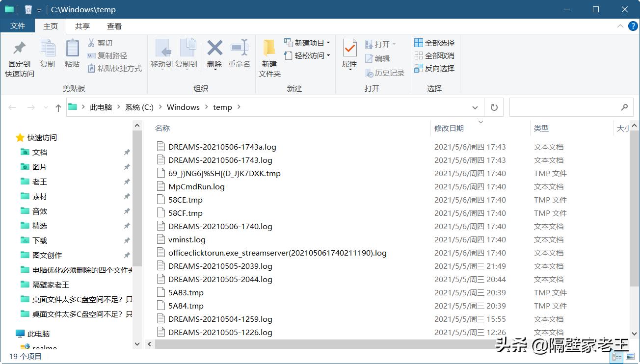Switch to the 查看 (View) ribbon tab
This screenshot has width=640, height=364.
(114, 26)
